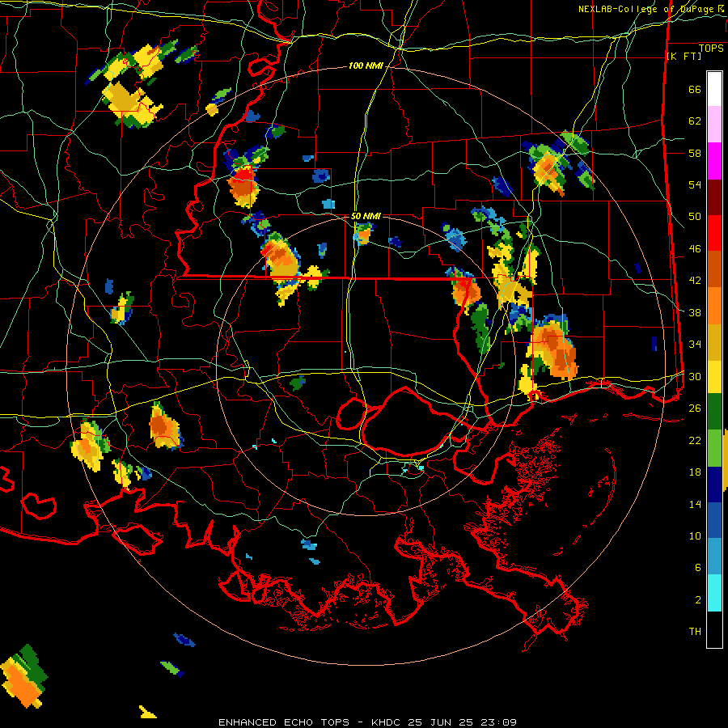The width and height of the screenshot is (728, 728).
Task: Click the "TH" threshold legend label
Action: [x=695, y=632]
